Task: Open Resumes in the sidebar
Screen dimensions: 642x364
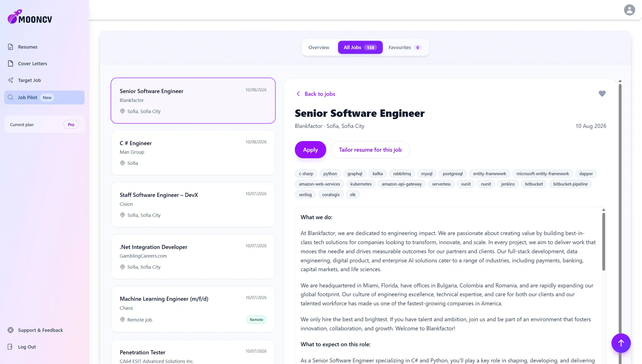Action: [44, 47]
